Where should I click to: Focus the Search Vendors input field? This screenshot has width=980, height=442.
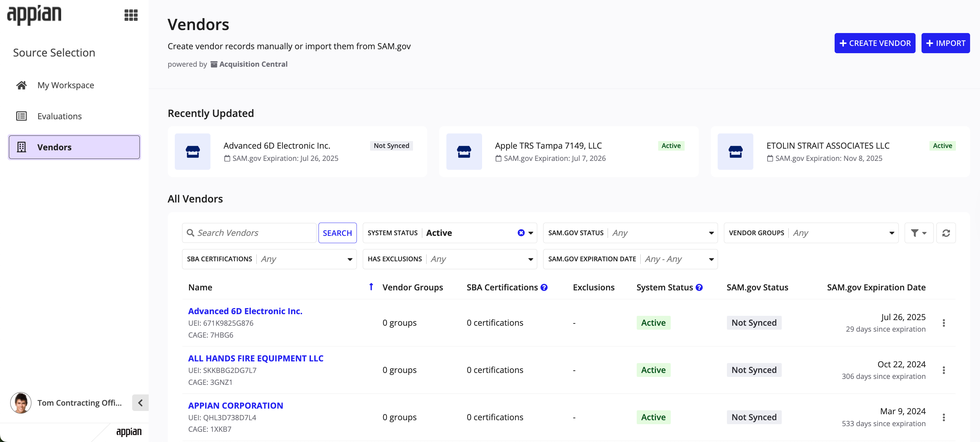point(249,233)
